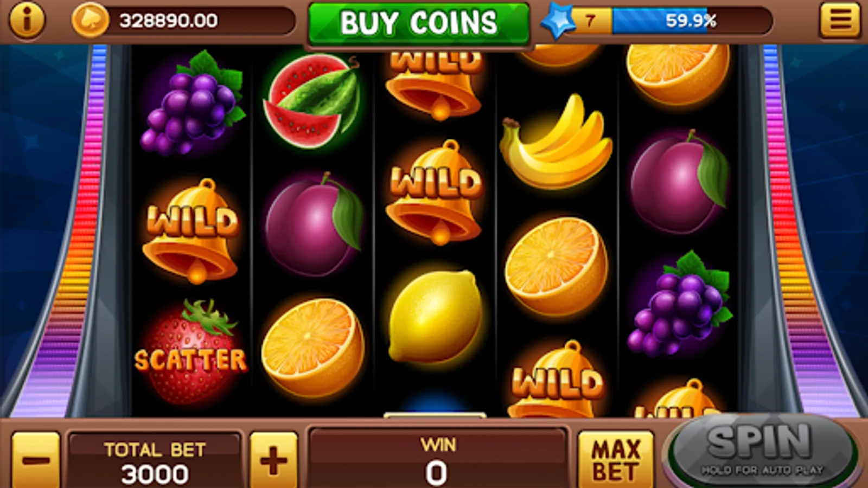This screenshot has height=488, width=868.
Task: Open the hamburger menu in the top corner
Action: 840,20
